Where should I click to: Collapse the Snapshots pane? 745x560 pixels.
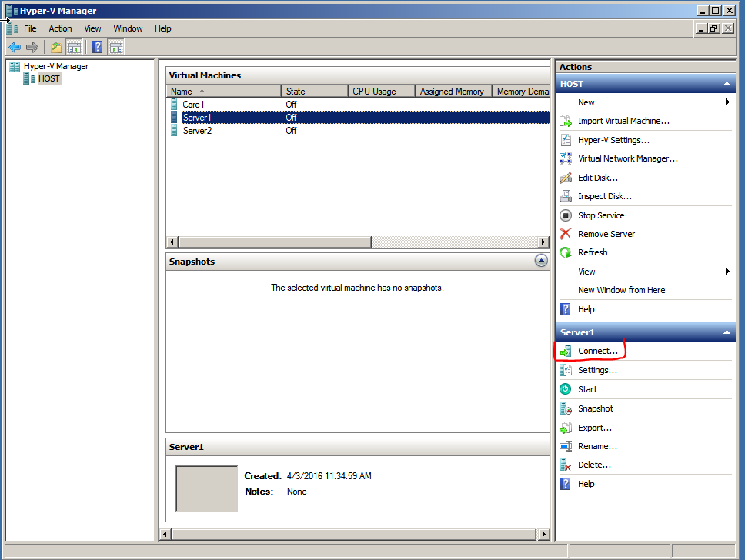tap(541, 260)
